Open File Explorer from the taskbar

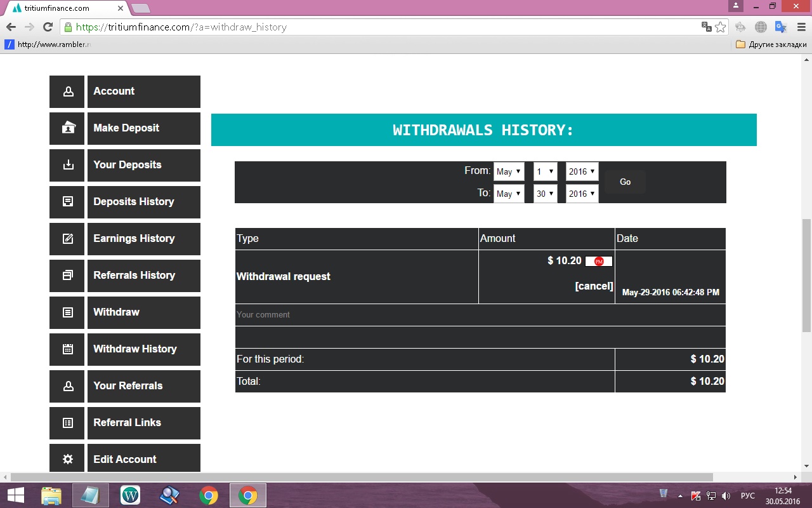click(x=51, y=495)
